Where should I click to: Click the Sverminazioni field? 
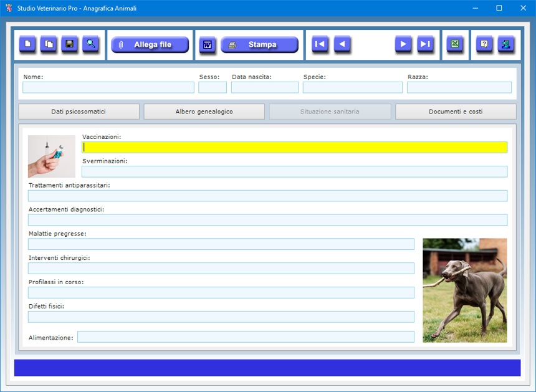pos(295,171)
